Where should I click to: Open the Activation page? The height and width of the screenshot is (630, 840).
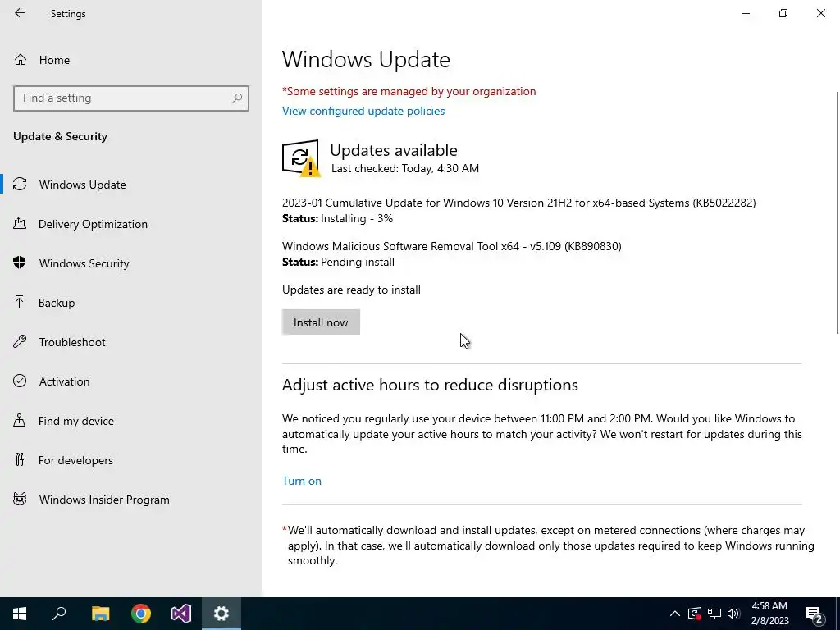click(x=131, y=381)
